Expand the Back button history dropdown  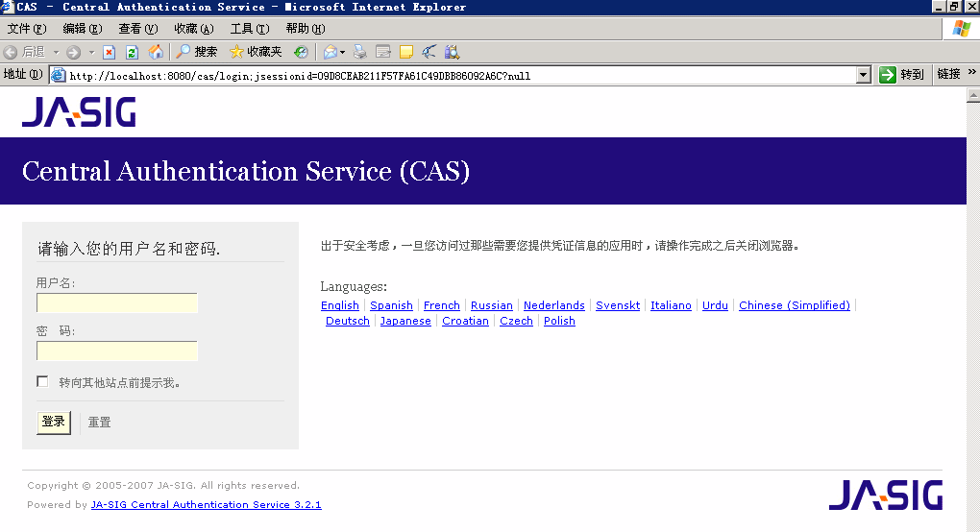click(57, 52)
